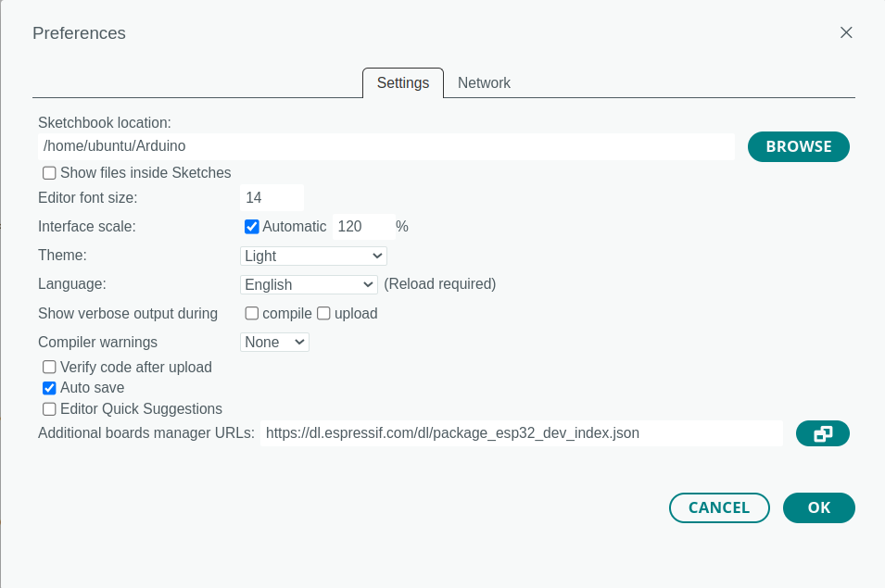The image size is (885, 588).
Task: Disable the Auto save checkbox
Action: pyautogui.click(x=50, y=388)
